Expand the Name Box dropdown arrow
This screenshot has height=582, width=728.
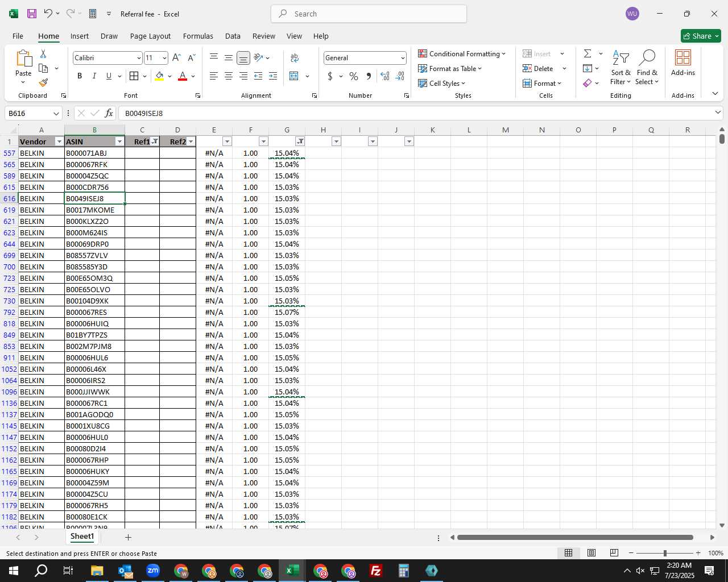coord(56,114)
